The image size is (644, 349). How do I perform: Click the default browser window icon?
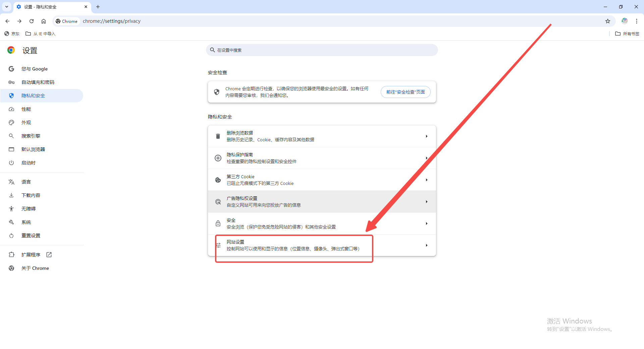[x=11, y=149]
